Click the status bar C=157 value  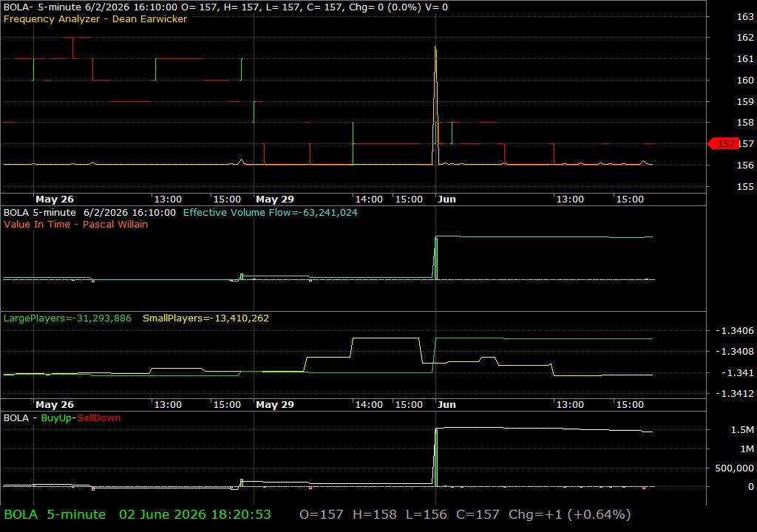pyautogui.click(x=478, y=514)
